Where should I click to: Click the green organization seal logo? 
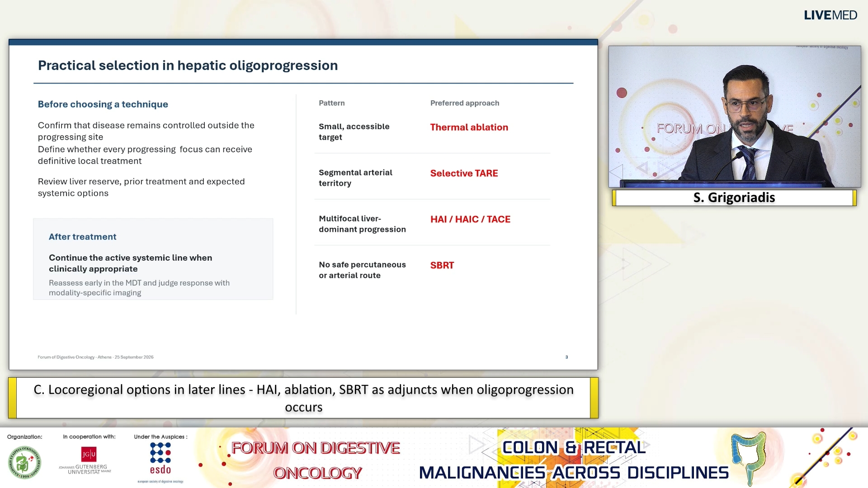24,463
